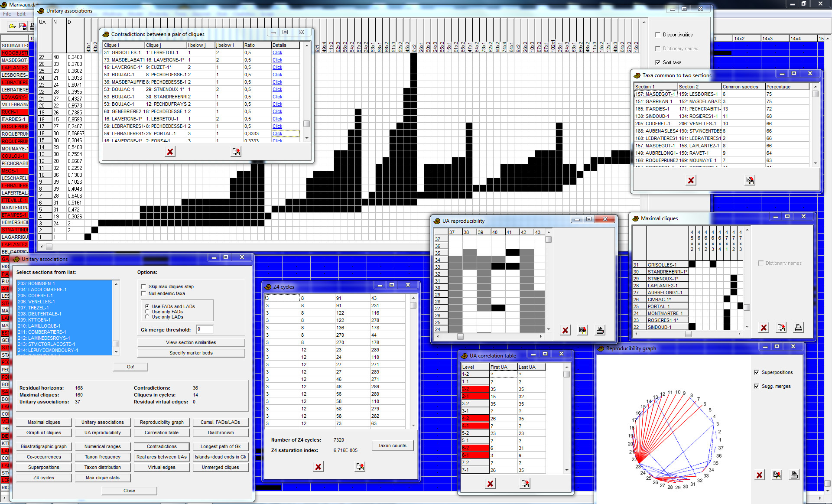
Task: Click Specify marker beds button
Action: (x=191, y=353)
